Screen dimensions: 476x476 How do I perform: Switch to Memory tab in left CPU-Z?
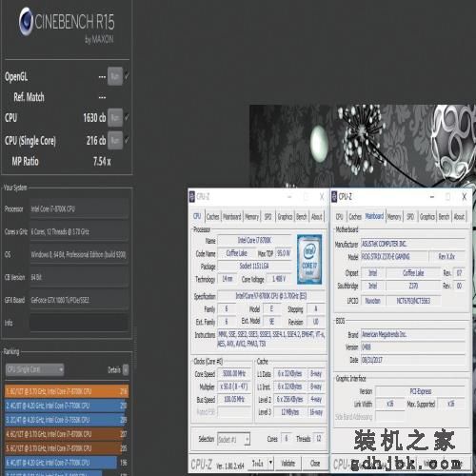click(252, 217)
